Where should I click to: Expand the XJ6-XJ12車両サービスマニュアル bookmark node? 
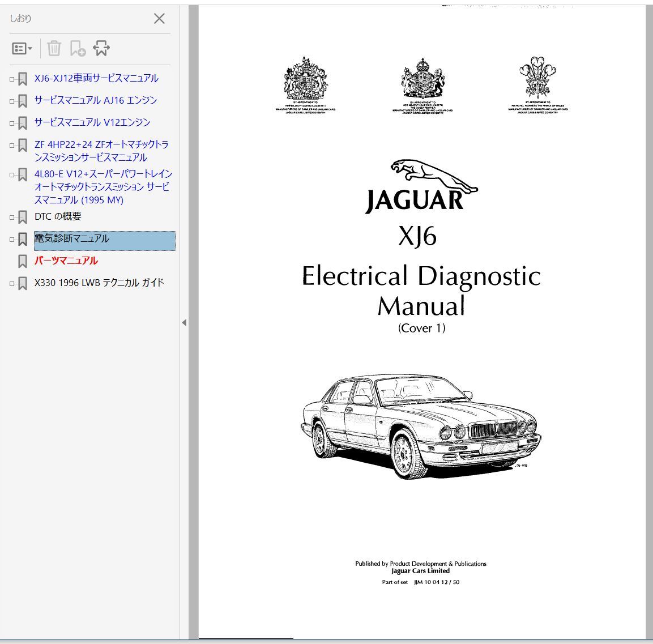click(12, 79)
